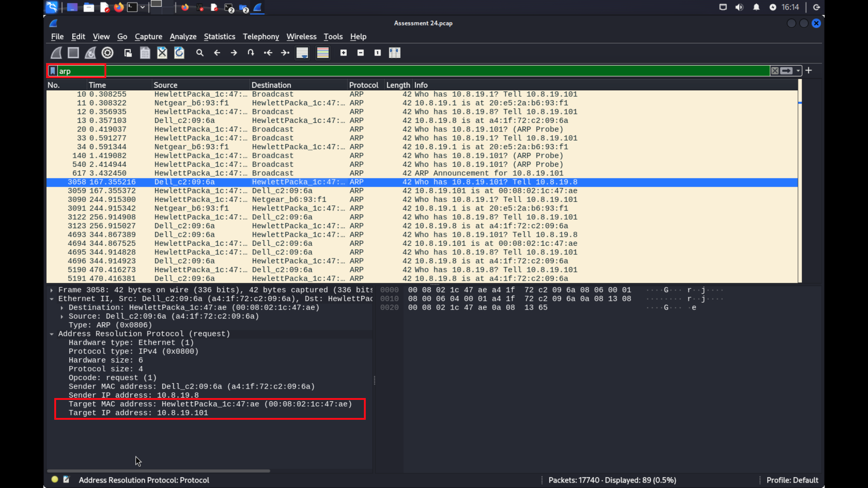Start a new packet capture
The height and width of the screenshot is (488, 868).
[x=56, y=53]
